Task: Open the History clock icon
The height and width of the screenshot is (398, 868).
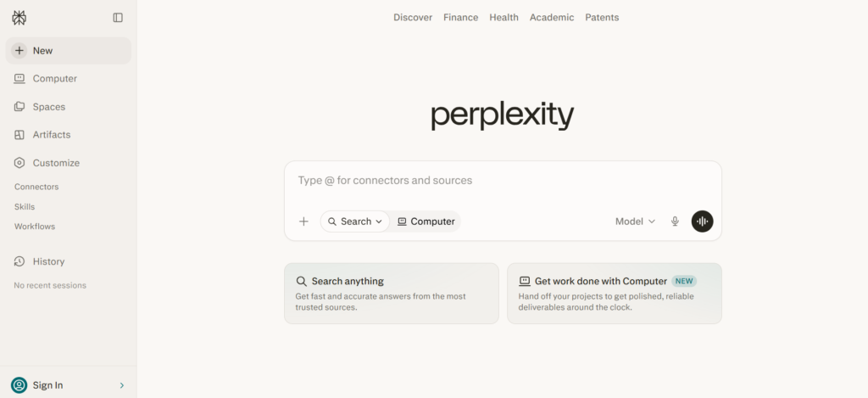Action: pyautogui.click(x=19, y=261)
